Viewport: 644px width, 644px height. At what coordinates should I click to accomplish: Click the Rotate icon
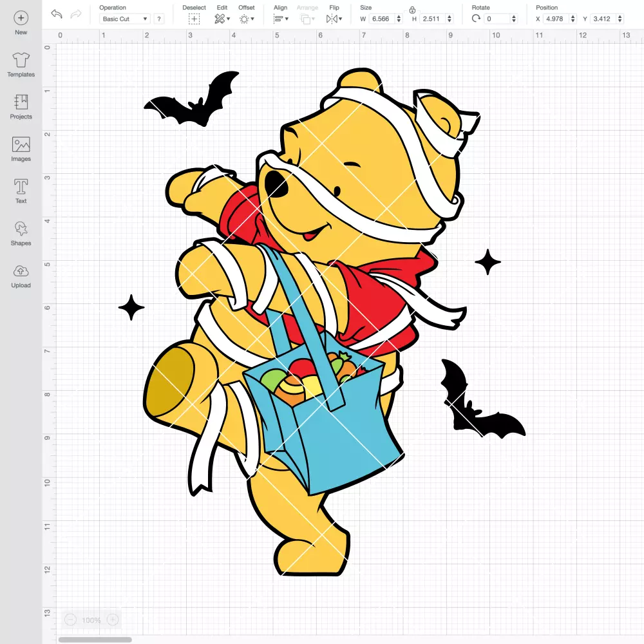476,19
